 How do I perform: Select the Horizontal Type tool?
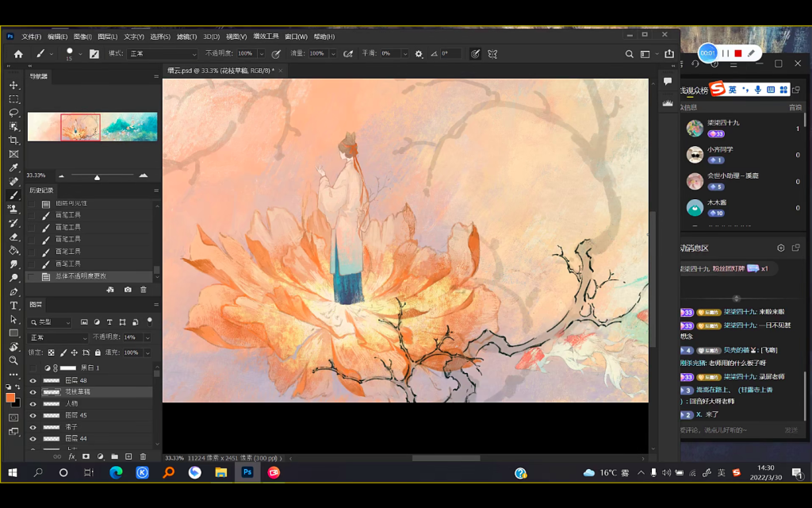13,306
